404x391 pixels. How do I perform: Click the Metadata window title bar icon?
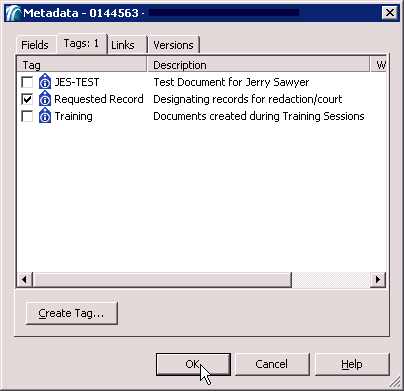click(x=13, y=13)
